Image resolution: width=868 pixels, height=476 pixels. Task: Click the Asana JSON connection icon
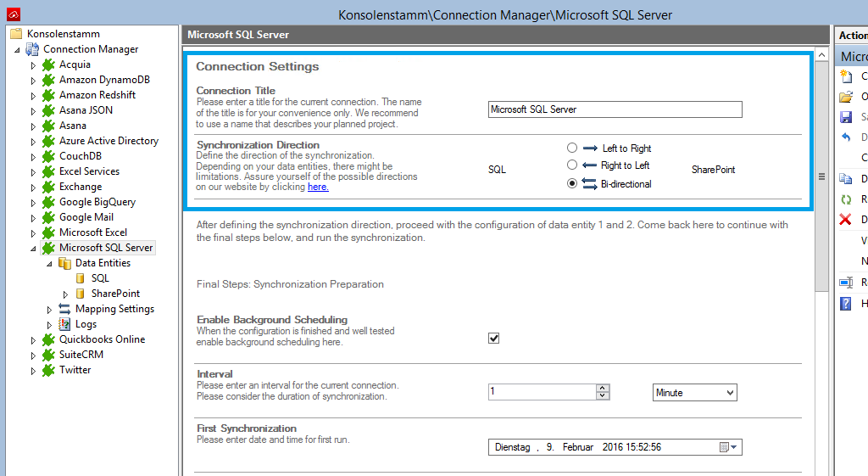[48, 110]
